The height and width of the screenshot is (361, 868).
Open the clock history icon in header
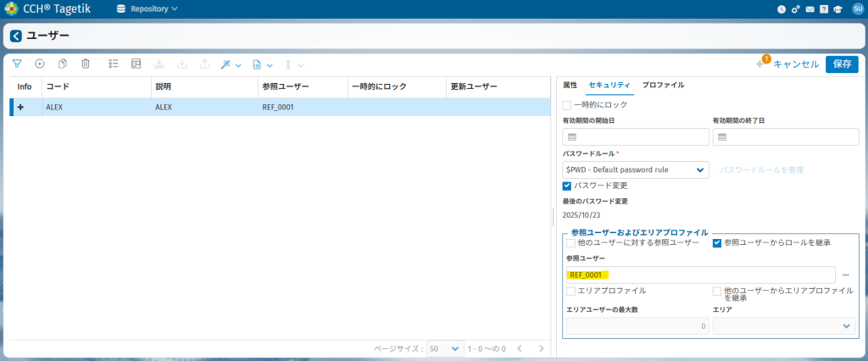coord(782,9)
